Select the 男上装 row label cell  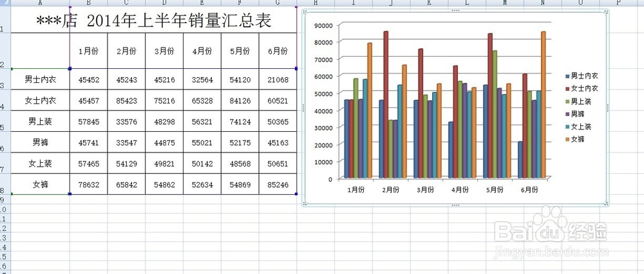tap(41, 121)
